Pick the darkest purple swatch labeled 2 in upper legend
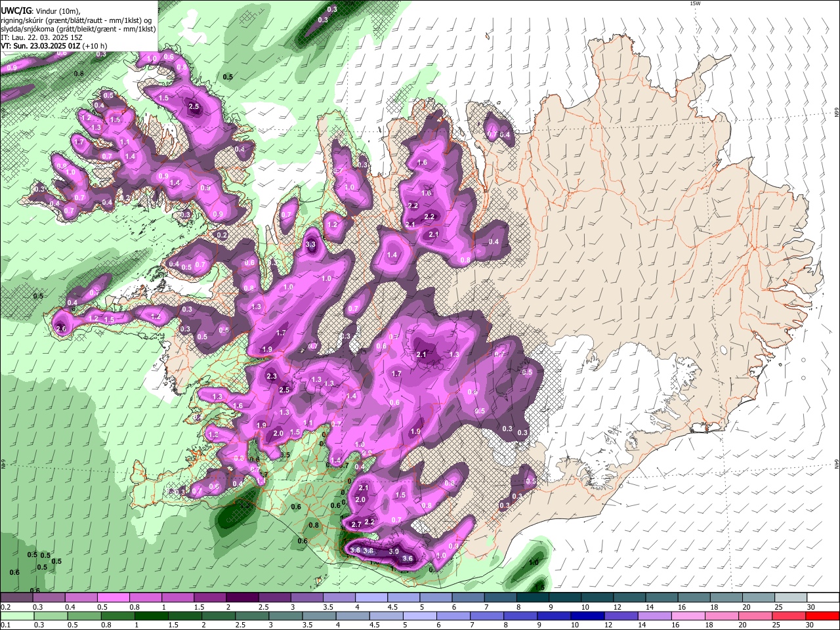Viewport: 840px width, 630px height. point(242,598)
